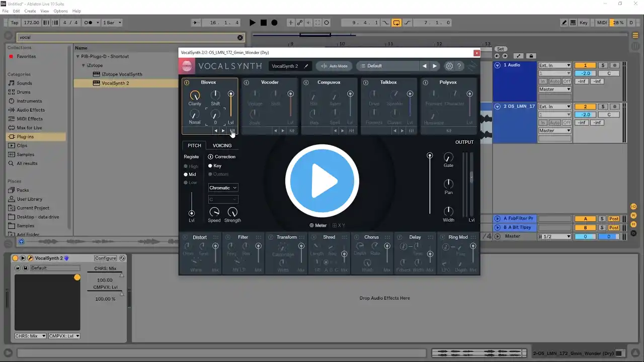Enable the Vocoder module power
Viewport: 644px width, 362px height.
pos(246,82)
